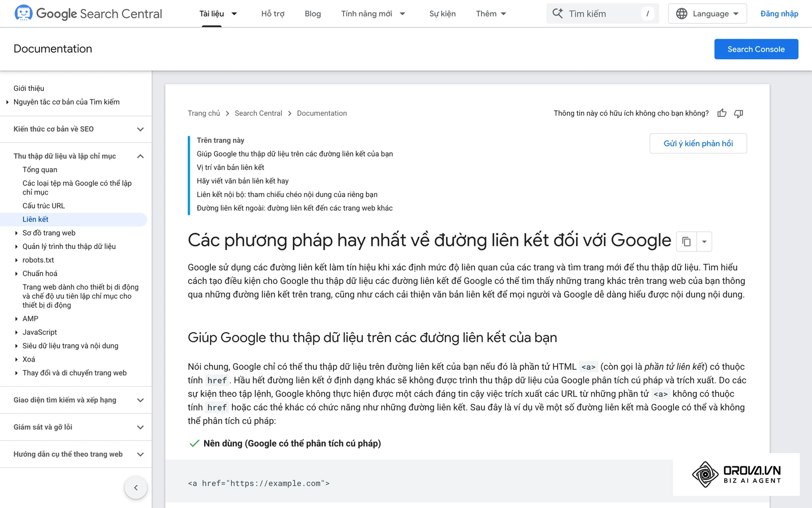Expand the Kiến thức cơ bản về SEO section
The image size is (812, 508).
(x=141, y=129)
